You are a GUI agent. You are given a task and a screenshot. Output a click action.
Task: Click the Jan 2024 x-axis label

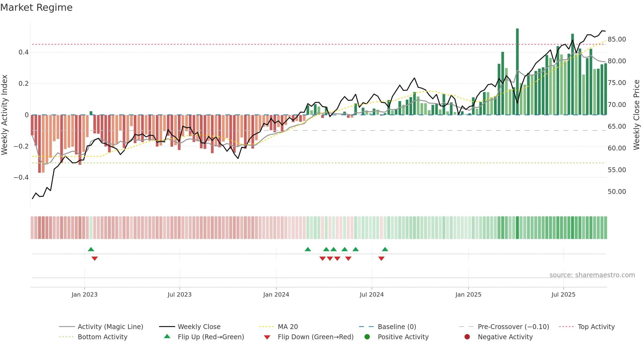(276, 295)
